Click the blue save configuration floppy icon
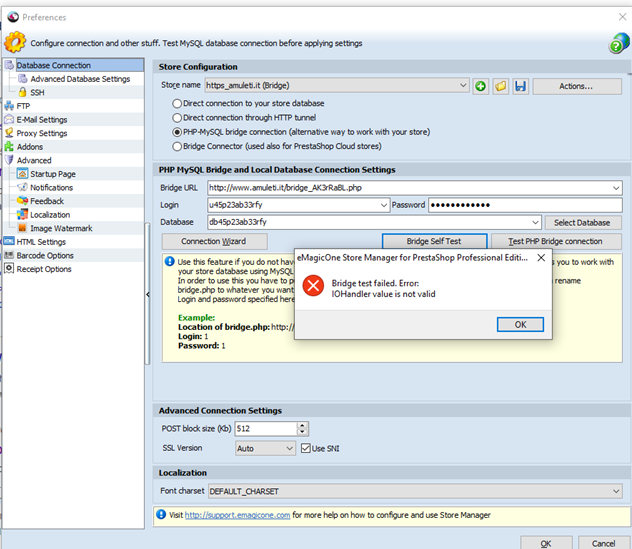632x549 pixels. tap(520, 86)
